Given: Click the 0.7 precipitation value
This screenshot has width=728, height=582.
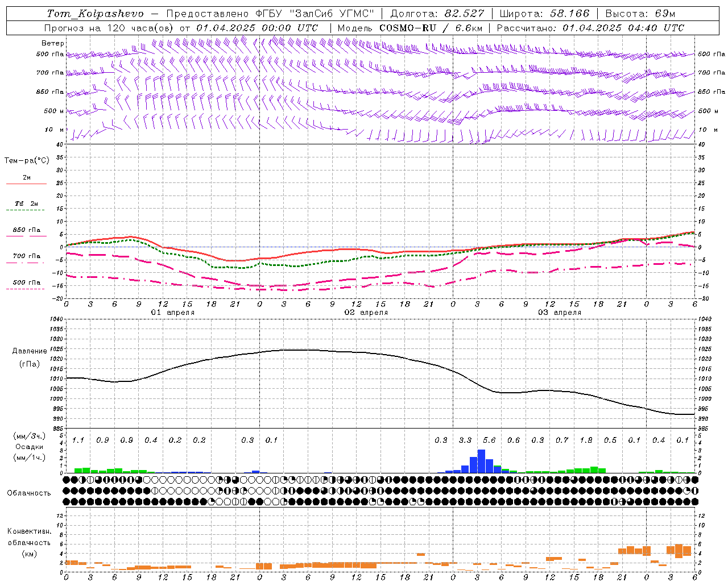Looking at the screenshot, I should pyautogui.click(x=562, y=440).
